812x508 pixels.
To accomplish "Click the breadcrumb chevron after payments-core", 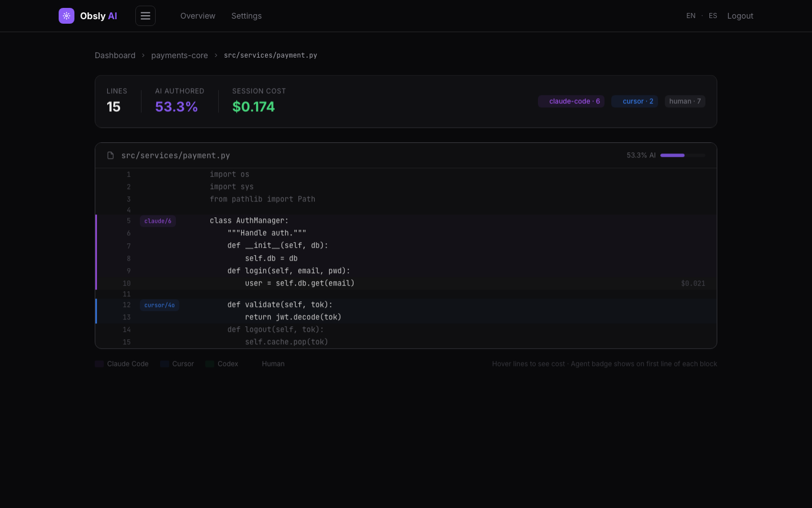I will pos(216,55).
